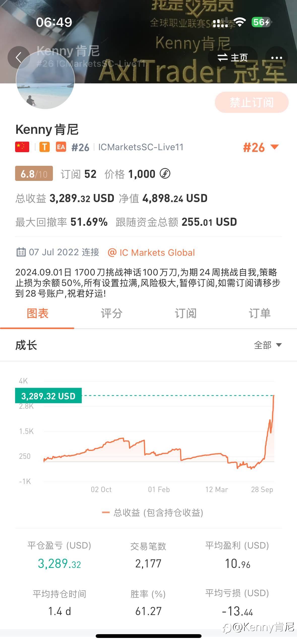297x644 pixels.
Task: Tap the profile avatar picture
Action: (x=45, y=81)
